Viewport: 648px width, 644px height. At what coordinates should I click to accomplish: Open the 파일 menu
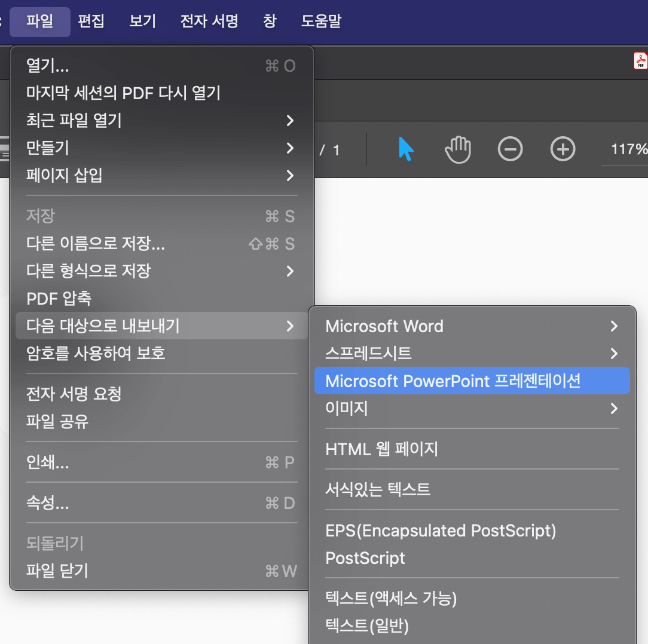40,21
